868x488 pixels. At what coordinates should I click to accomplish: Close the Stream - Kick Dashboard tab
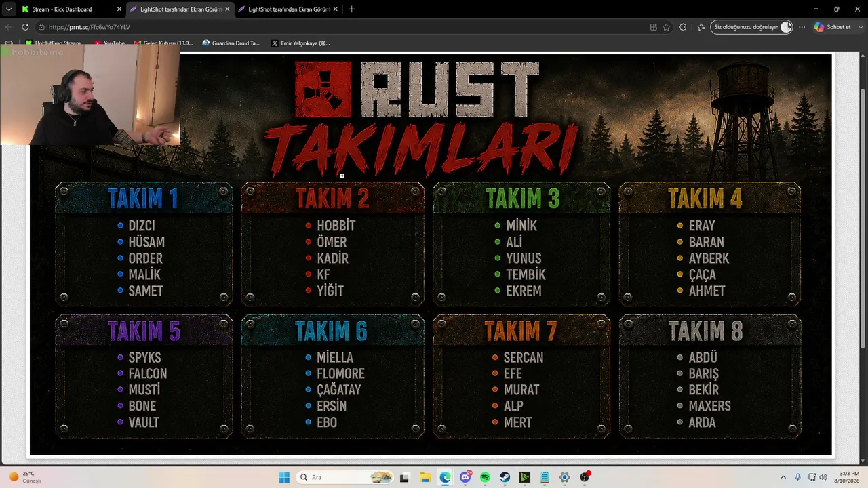(x=119, y=9)
